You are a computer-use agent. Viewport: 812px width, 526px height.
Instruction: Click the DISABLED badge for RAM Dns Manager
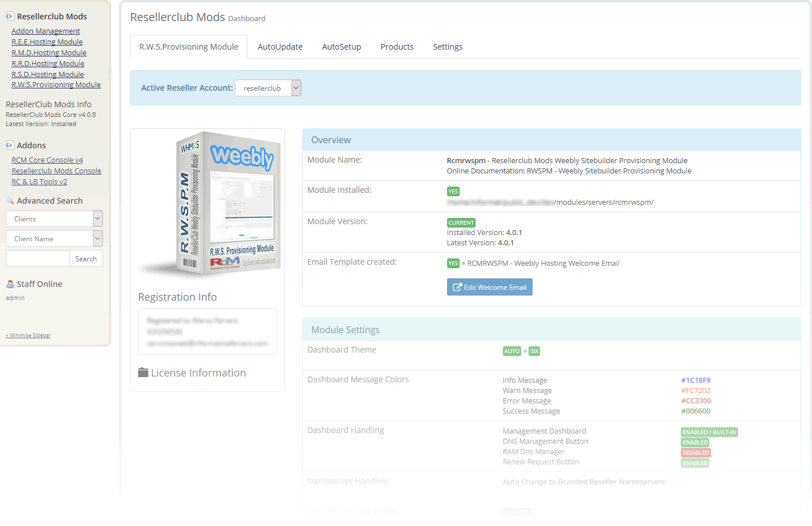coord(696,453)
